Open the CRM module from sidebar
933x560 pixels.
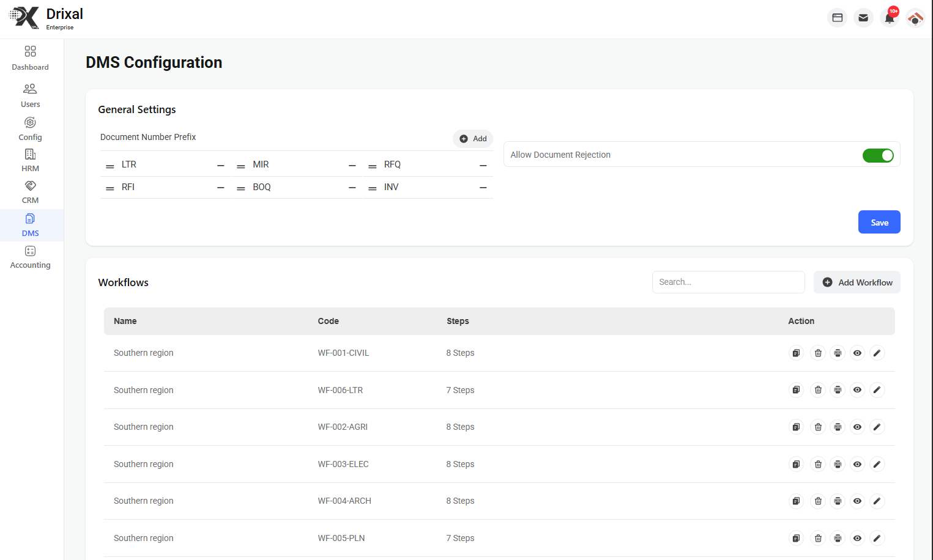coord(30,191)
